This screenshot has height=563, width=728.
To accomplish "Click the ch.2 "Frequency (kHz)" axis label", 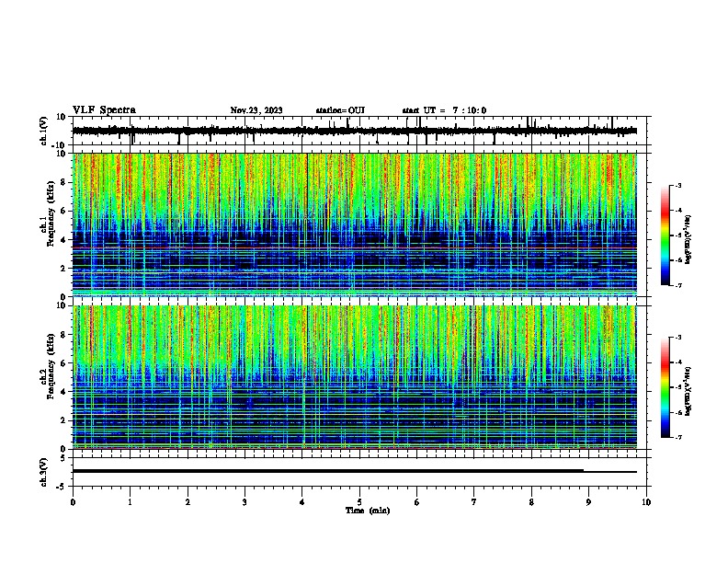I will pyautogui.click(x=51, y=366).
